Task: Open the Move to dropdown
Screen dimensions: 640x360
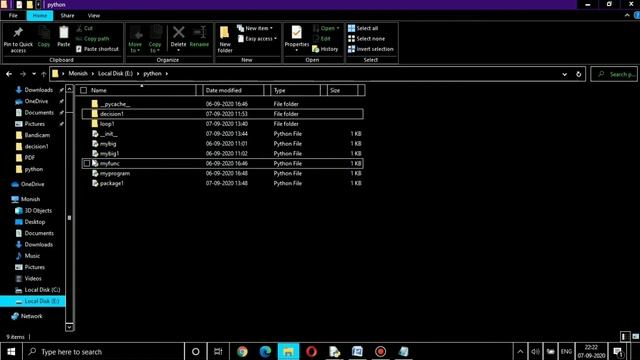Action: (x=135, y=39)
